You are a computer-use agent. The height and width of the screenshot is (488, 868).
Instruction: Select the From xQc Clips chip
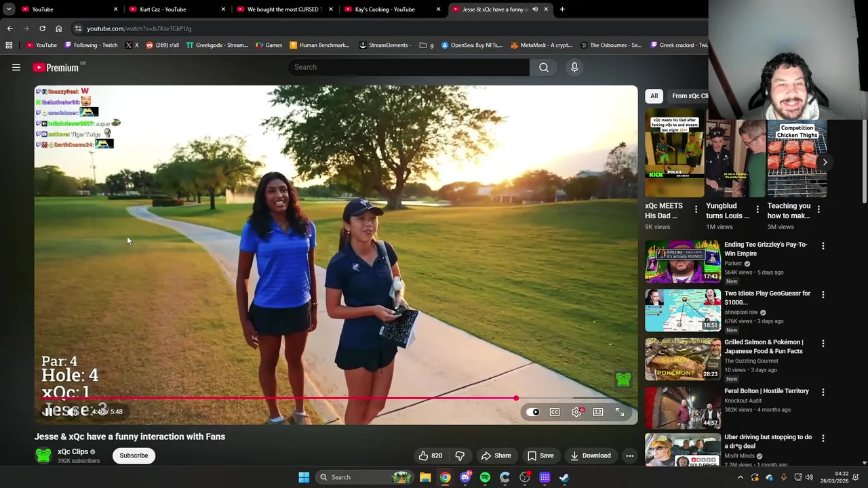688,96
